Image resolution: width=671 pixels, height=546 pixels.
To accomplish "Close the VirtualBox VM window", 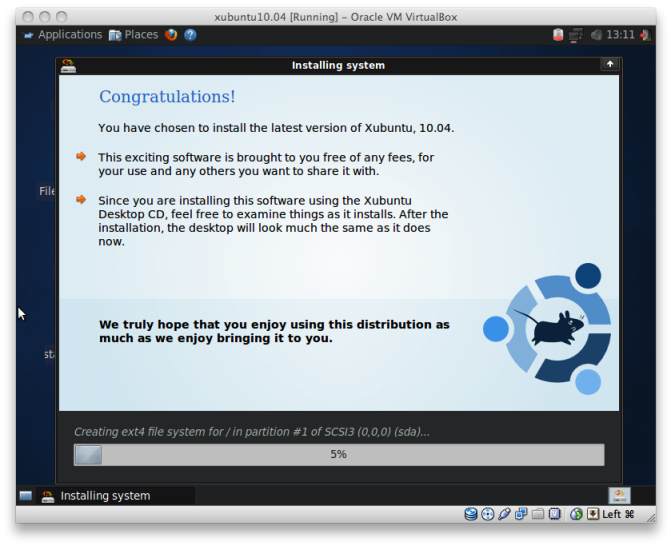I will 28,17.
